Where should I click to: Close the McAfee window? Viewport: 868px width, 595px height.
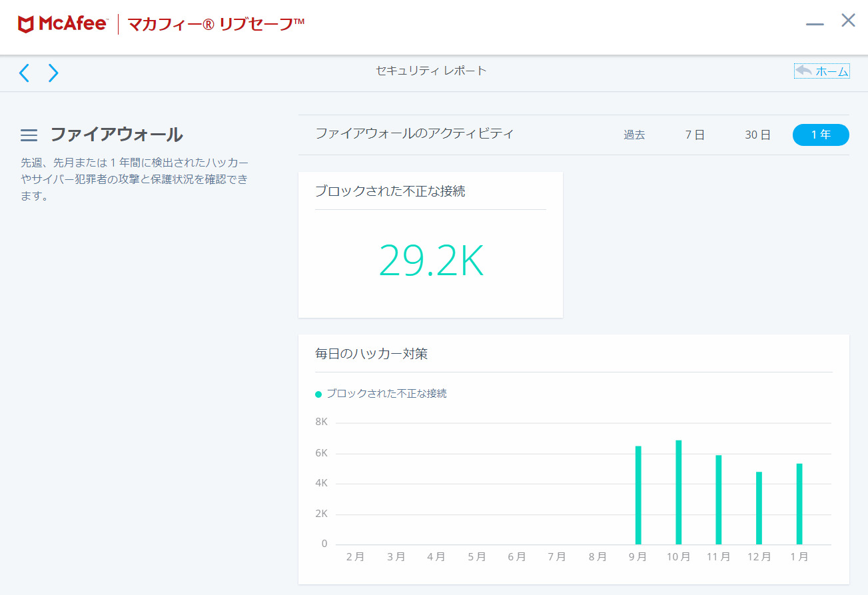(848, 21)
